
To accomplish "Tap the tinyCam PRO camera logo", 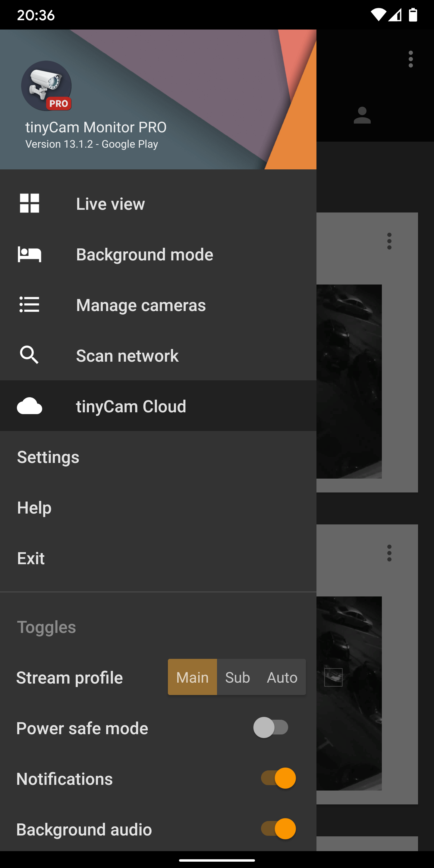I will (x=46, y=86).
